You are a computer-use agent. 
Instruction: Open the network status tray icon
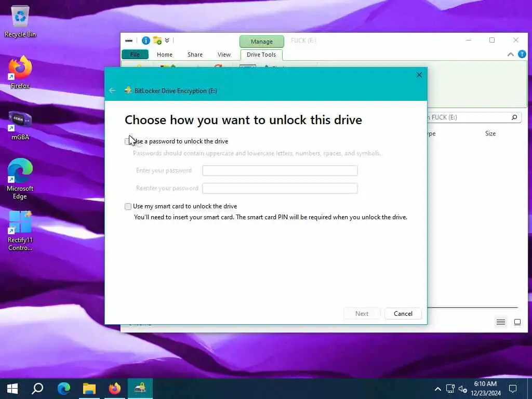(450, 389)
